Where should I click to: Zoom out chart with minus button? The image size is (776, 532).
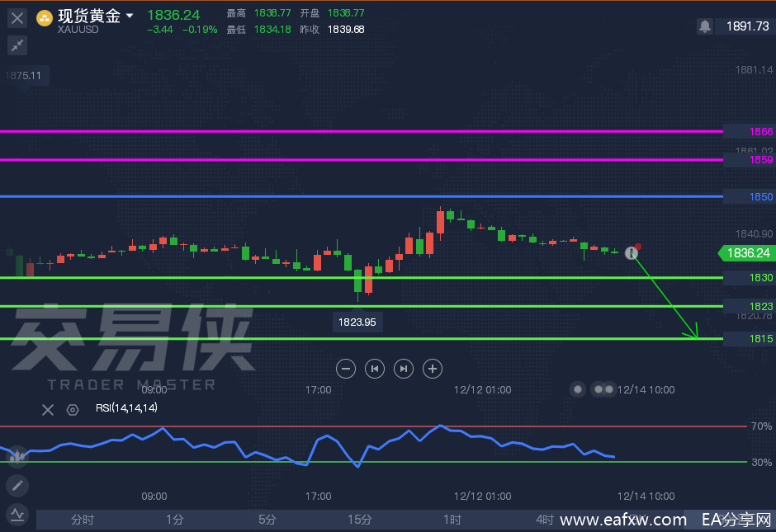pos(347,369)
